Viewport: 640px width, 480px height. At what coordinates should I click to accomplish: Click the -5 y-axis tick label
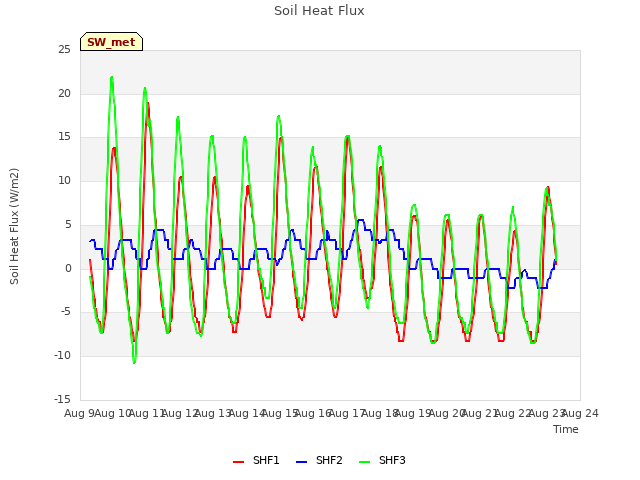pos(65,312)
